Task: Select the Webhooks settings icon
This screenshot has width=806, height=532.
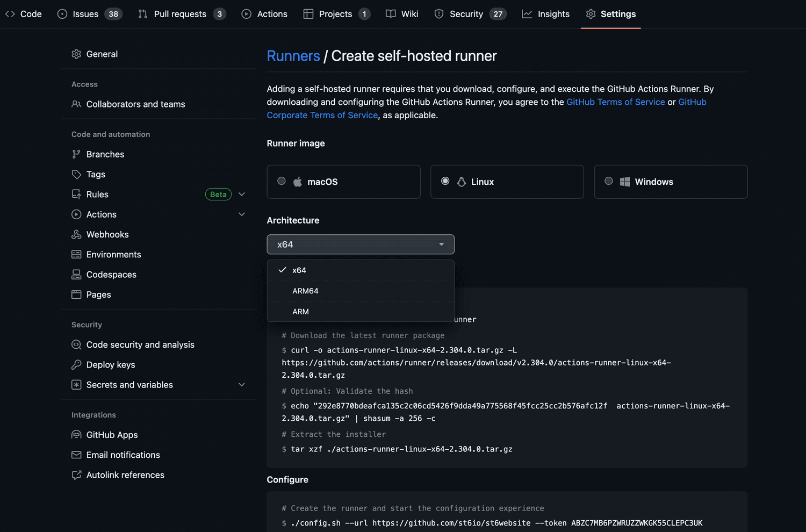Action: [x=76, y=234]
